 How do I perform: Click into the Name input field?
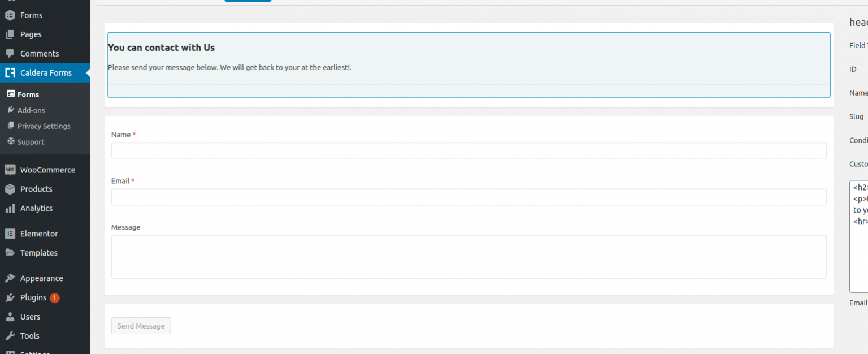click(x=468, y=151)
